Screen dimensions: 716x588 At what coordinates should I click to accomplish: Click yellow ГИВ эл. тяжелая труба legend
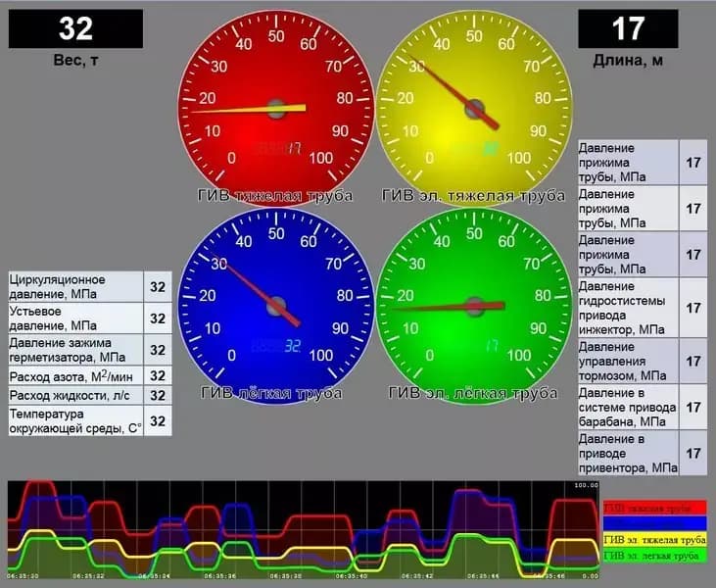(x=655, y=540)
